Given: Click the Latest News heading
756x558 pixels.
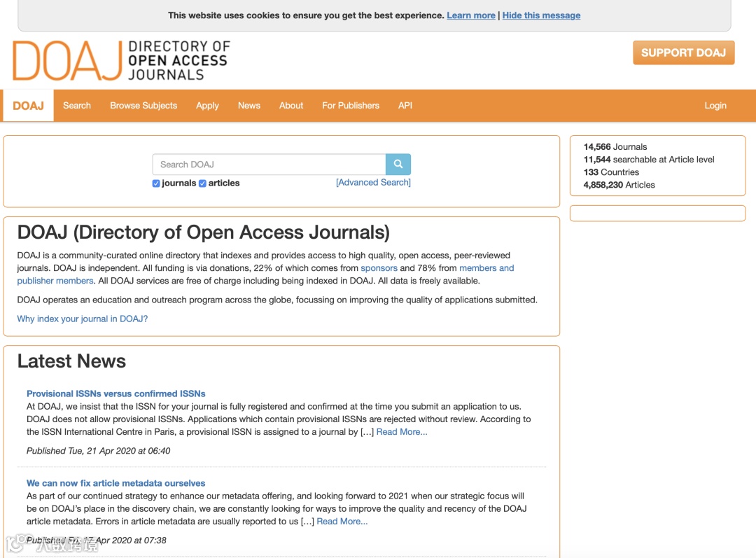Looking at the screenshot, I should click(71, 361).
